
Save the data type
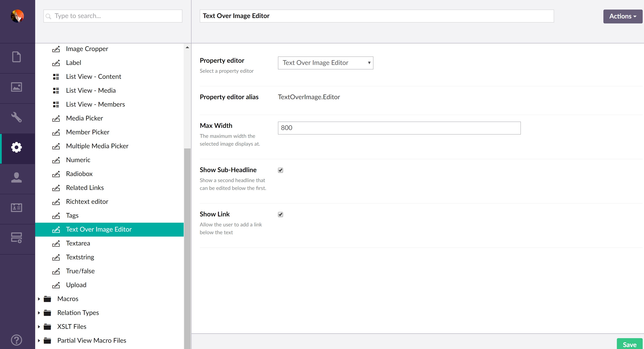(x=629, y=344)
